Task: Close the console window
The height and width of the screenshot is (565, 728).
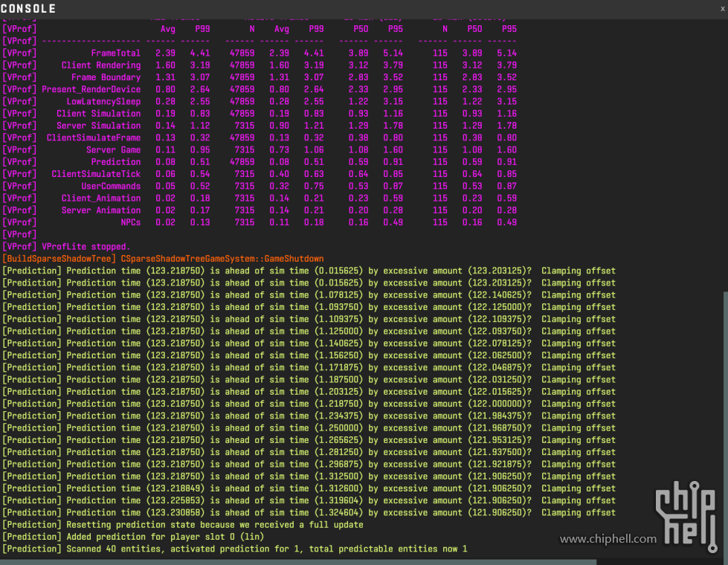Action: pyautogui.click(x=722, y=7)
